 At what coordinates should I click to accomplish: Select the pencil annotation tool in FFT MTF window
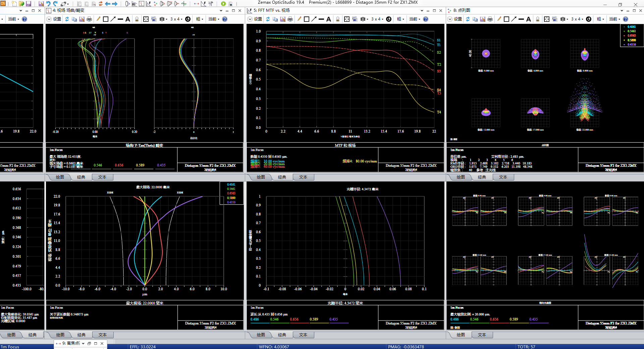[x=299, y=19]
